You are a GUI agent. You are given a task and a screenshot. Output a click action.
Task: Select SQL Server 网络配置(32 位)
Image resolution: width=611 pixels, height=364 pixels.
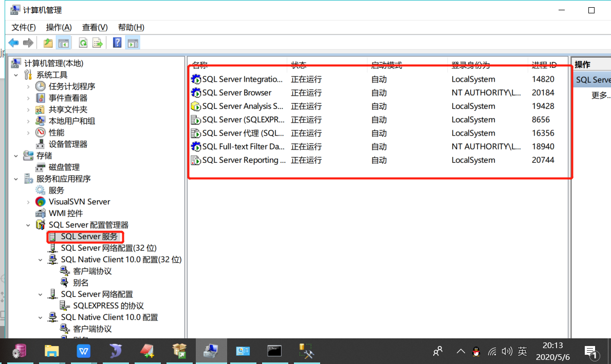108,248
